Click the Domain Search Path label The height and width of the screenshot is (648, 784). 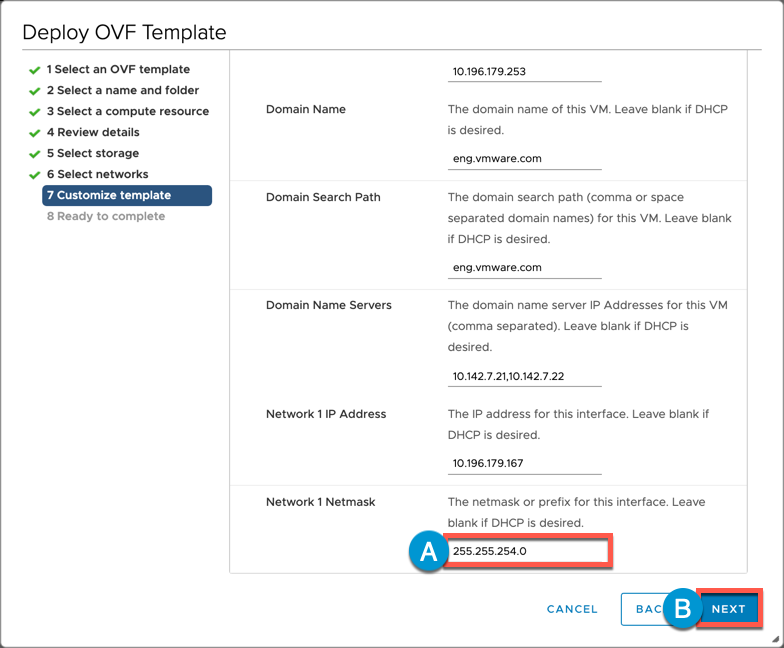pos(323,198)
